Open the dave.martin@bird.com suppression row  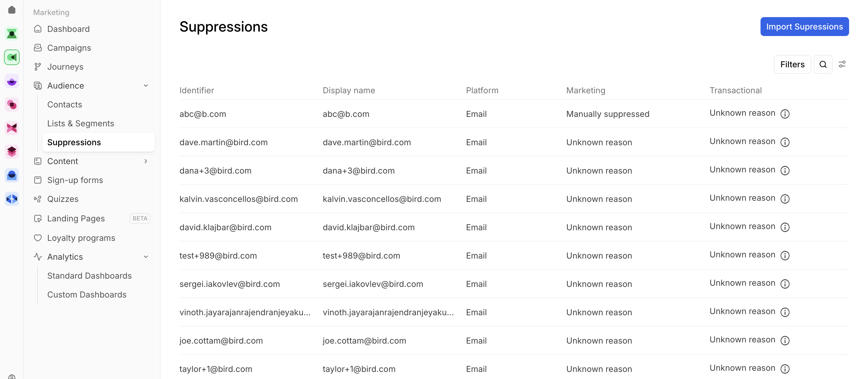coord(223,142)
